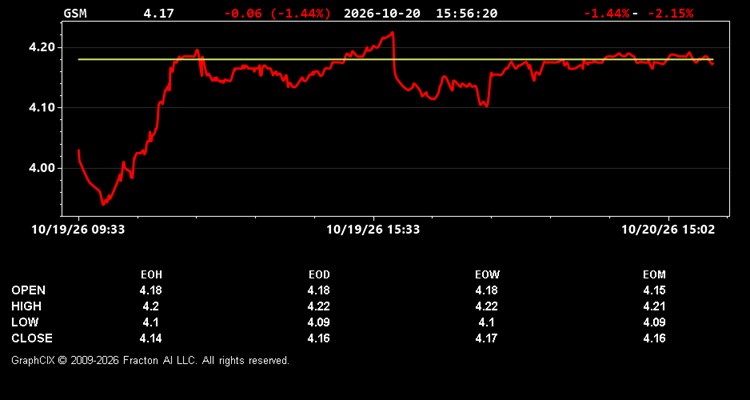Select the date 2026-10-20 in header
Viewport: 750px width, 400px height.
pyautogui.click(x=382, y=13)
